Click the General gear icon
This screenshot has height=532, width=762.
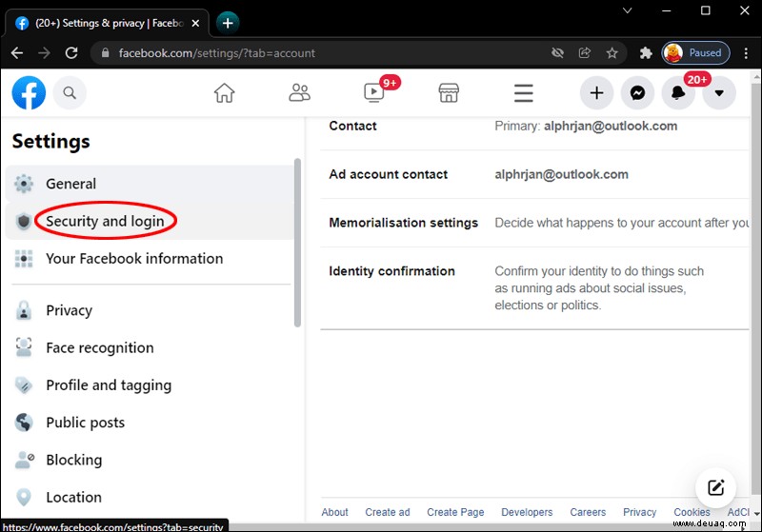[23, 184]
